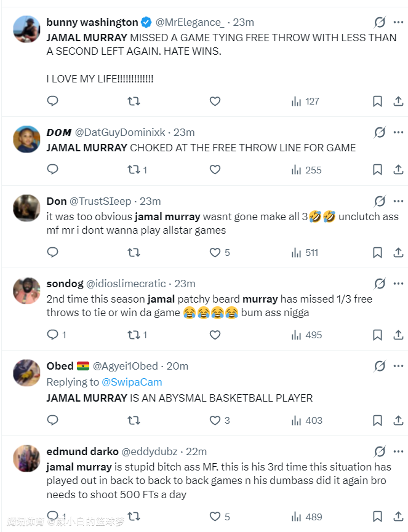
Task: Open more options on bunny washington's tweet
Action: tap(398, 23)
